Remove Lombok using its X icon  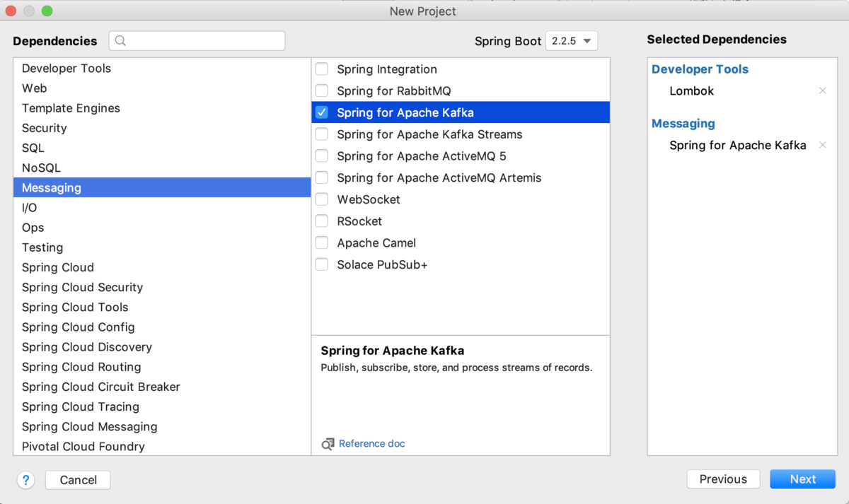[822, 91]
